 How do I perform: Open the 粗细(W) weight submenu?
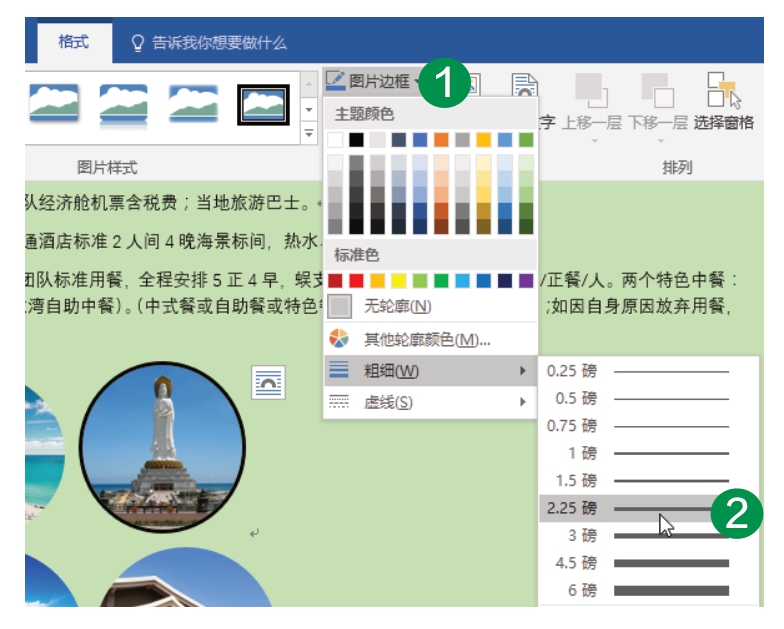430,370
